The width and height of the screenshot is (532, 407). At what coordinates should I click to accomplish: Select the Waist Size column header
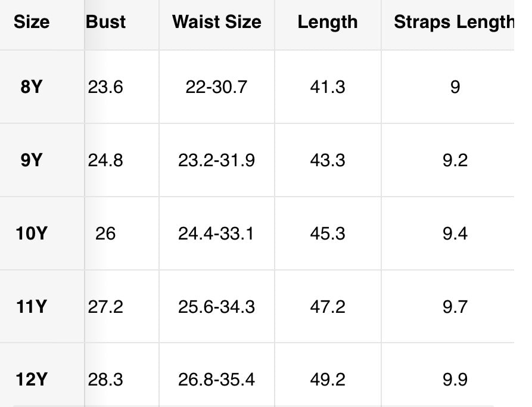click(x=217, y=22)
